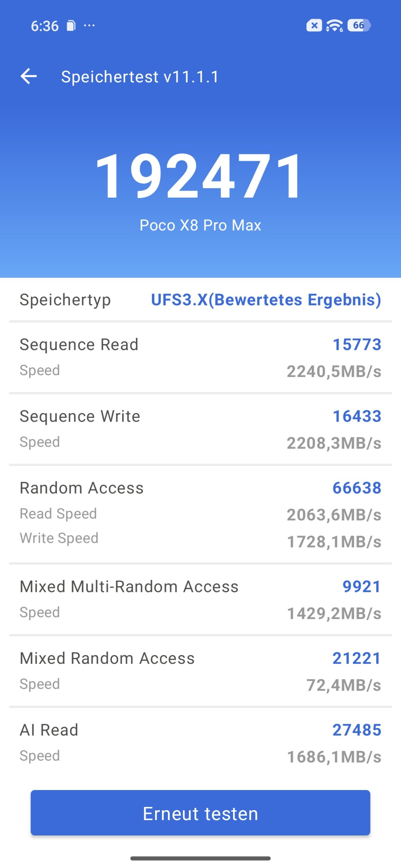
Task: Tap the Wi-Fi status icon
Action: coord(334,26)
